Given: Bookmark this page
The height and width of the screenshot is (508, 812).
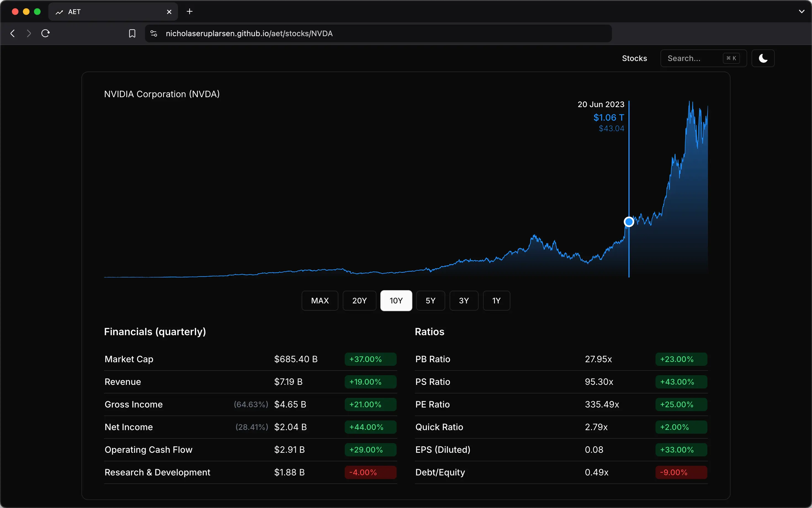Looking at the screenshot, I should (132, 33).
